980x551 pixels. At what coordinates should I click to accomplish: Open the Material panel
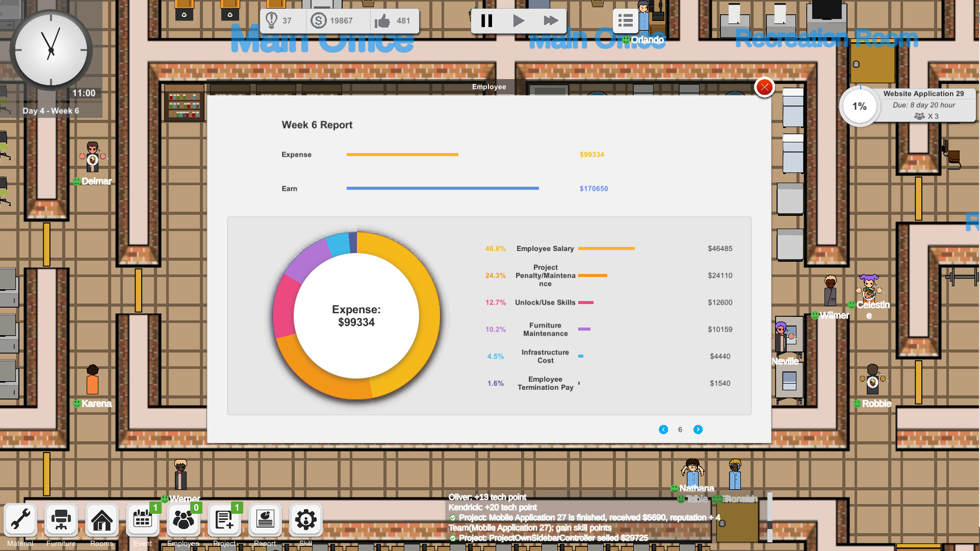[20, 520]
